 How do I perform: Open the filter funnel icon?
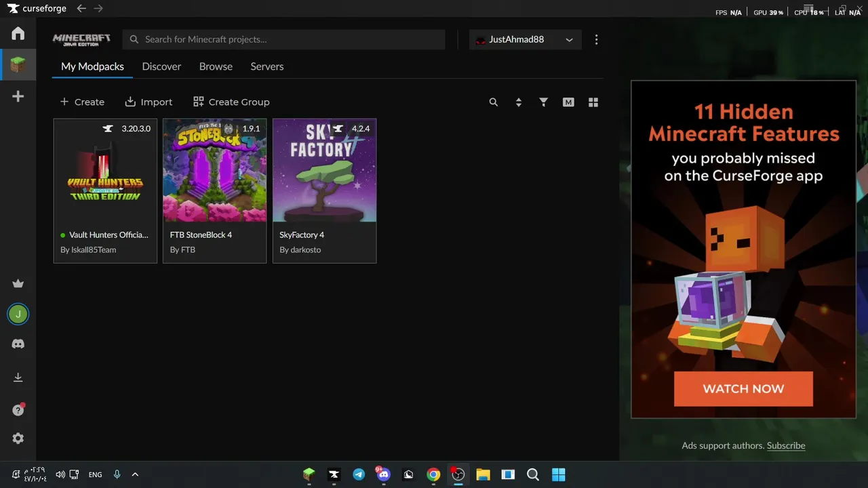point(543,102)
